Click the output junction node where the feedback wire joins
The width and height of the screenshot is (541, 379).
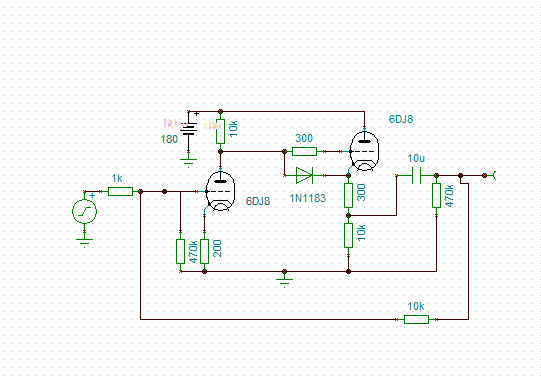pos(460,175)
